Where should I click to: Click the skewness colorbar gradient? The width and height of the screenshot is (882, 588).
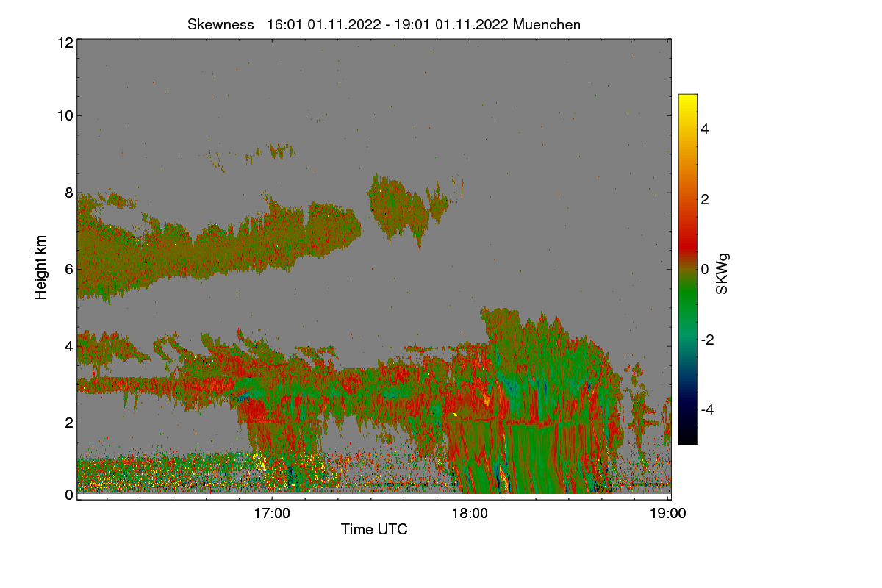(x=687, y=269)
